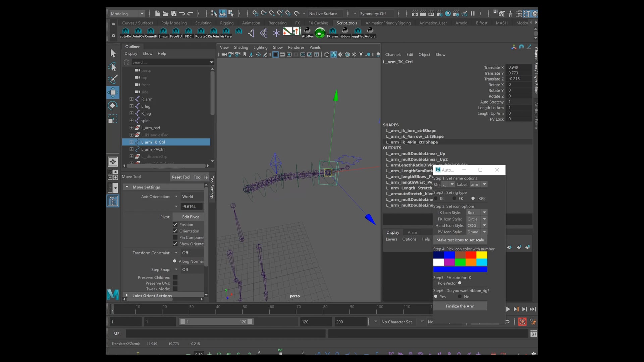Choose Yes for ribbon rig

pos(436,296)
